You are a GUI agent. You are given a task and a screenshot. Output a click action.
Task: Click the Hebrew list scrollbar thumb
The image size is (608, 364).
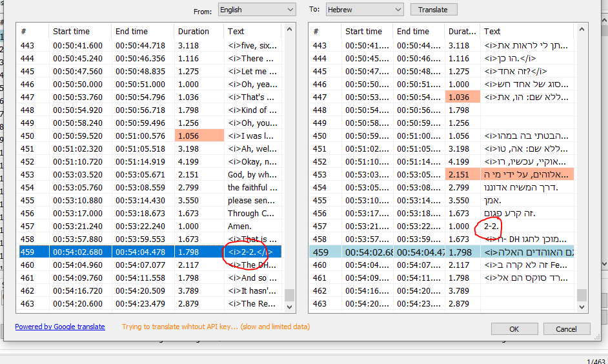click(x=582, y=295)
